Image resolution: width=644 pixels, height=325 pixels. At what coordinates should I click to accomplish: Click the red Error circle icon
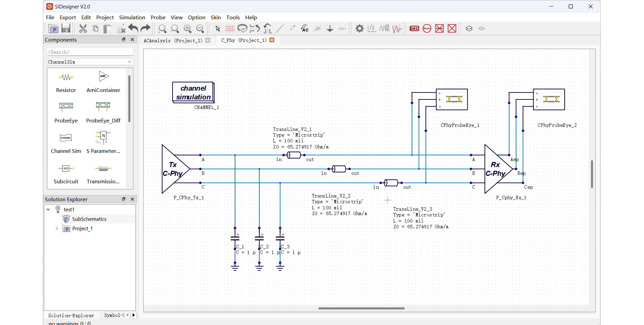pos(427,29)
